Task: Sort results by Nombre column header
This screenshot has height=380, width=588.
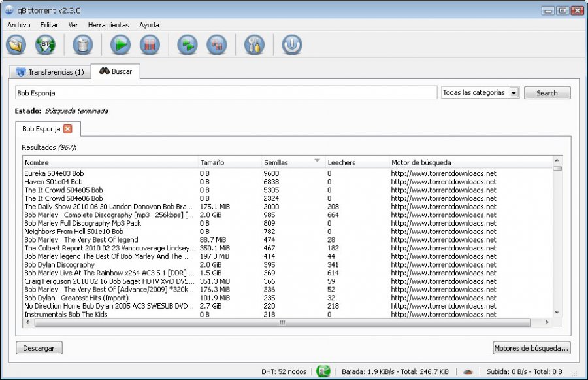Action: coord(110,163)
